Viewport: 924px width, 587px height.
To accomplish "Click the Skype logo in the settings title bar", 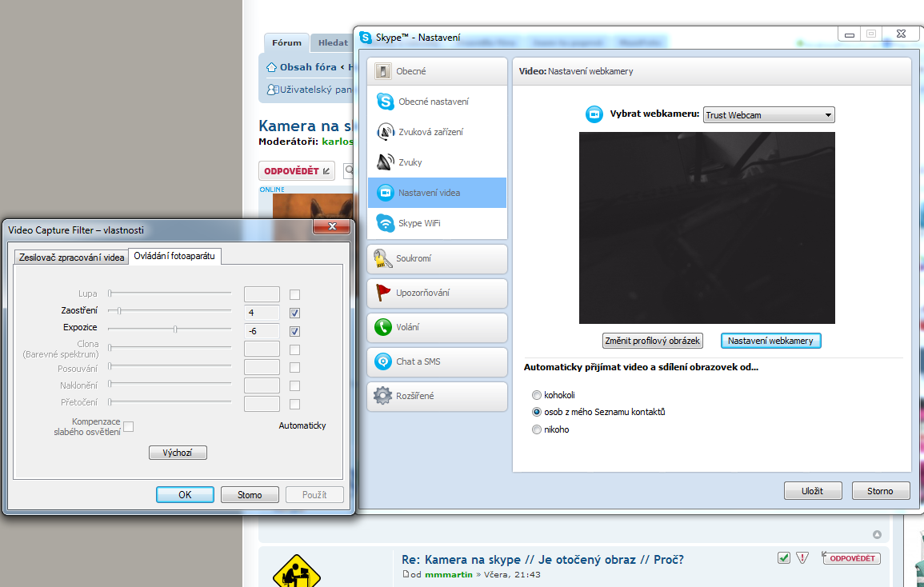I will tap(366, 37).
